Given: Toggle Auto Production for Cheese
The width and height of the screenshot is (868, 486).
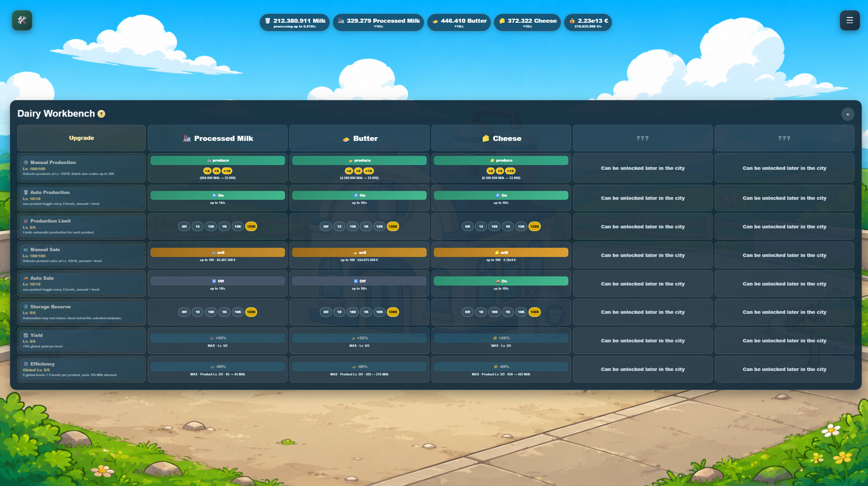Looking at the screenshot, I should point(501,195).
